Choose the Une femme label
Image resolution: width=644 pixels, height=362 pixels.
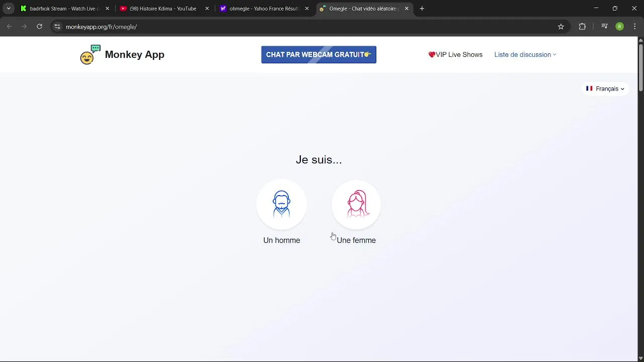click(356, 240)
